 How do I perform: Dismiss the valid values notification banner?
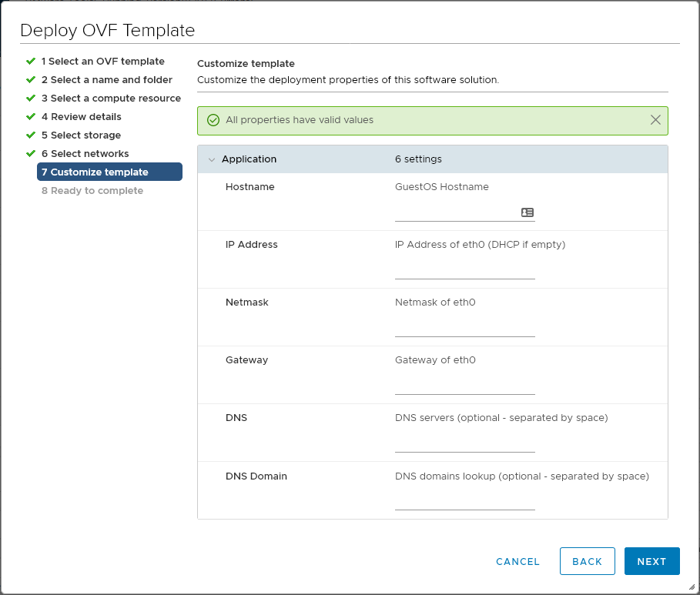click(655, 119)
